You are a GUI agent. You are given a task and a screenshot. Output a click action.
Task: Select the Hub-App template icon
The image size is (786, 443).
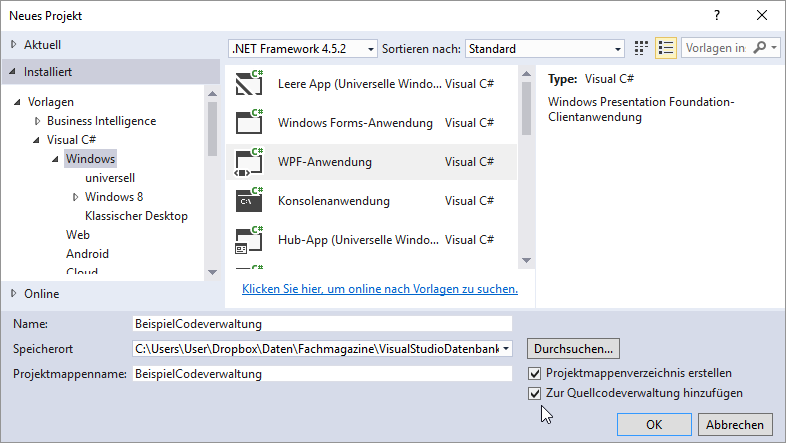point(248,240)
